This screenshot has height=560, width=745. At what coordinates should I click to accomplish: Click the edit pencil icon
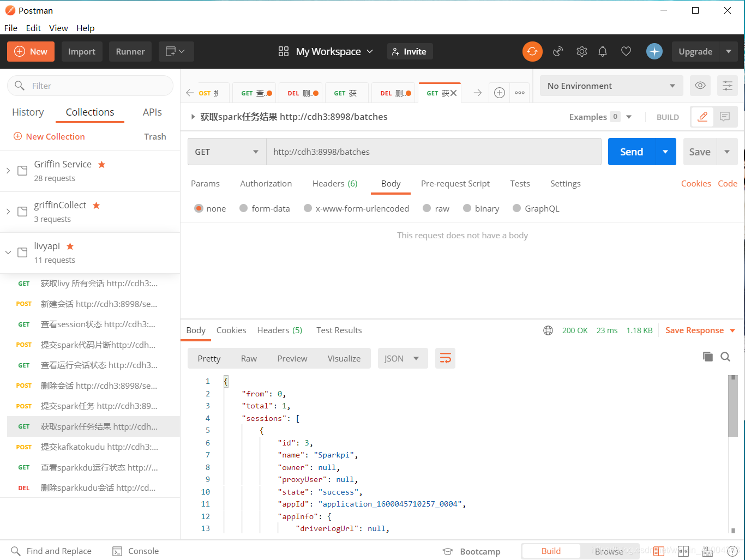tap(703, 117)
